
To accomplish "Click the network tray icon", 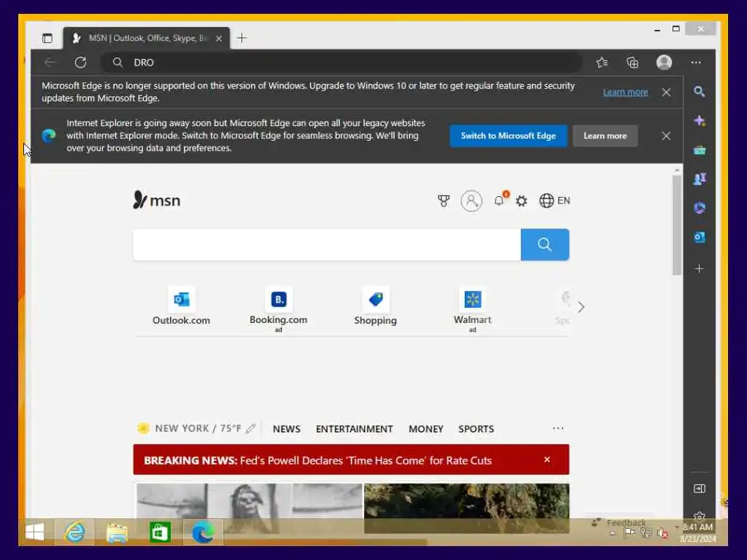I will pyautogui.click(x=646, y=533).
